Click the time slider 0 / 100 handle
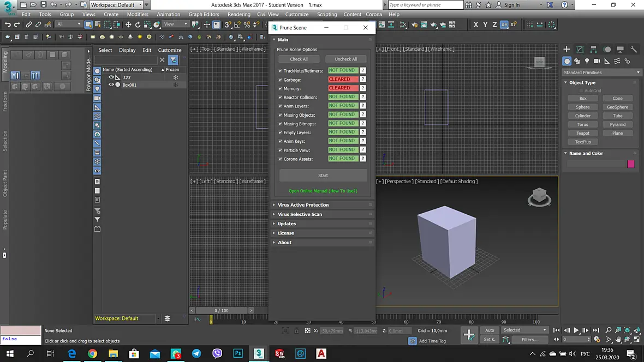Screen dimensions: 644x362 222,311
